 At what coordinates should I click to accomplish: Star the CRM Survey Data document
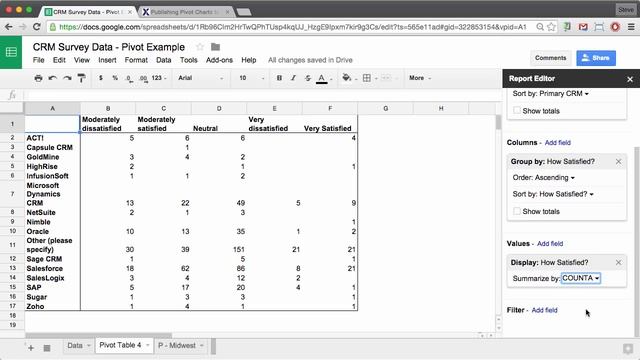(200, 47)
